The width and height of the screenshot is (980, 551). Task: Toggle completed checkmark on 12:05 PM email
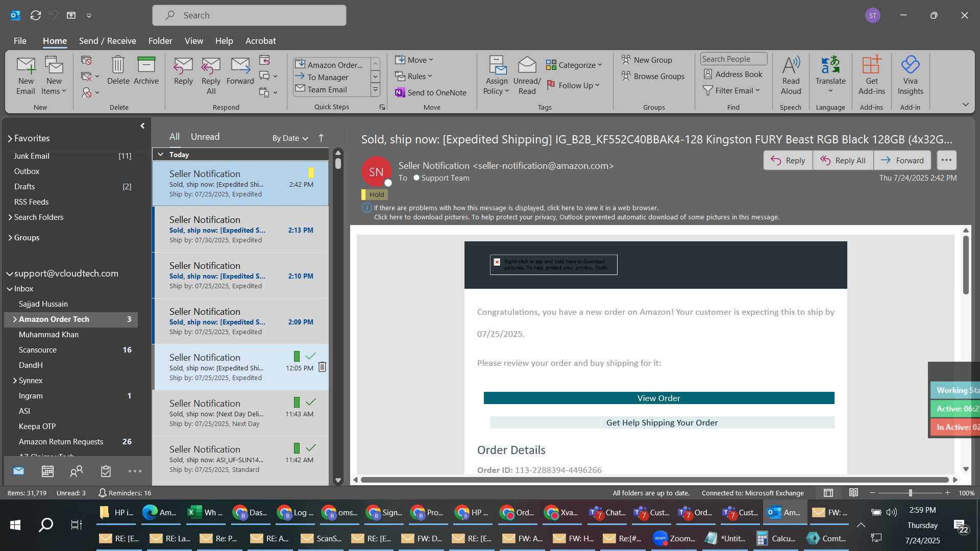[311, 356]
